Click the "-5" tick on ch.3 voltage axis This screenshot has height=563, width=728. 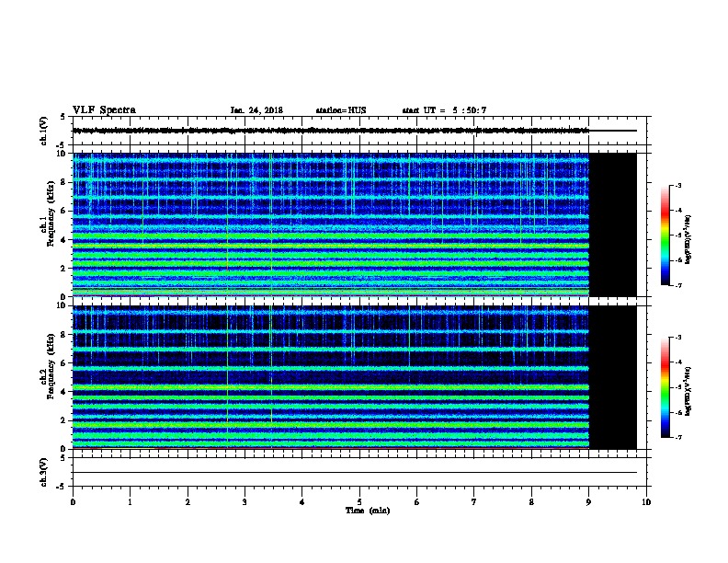point(62,487)
